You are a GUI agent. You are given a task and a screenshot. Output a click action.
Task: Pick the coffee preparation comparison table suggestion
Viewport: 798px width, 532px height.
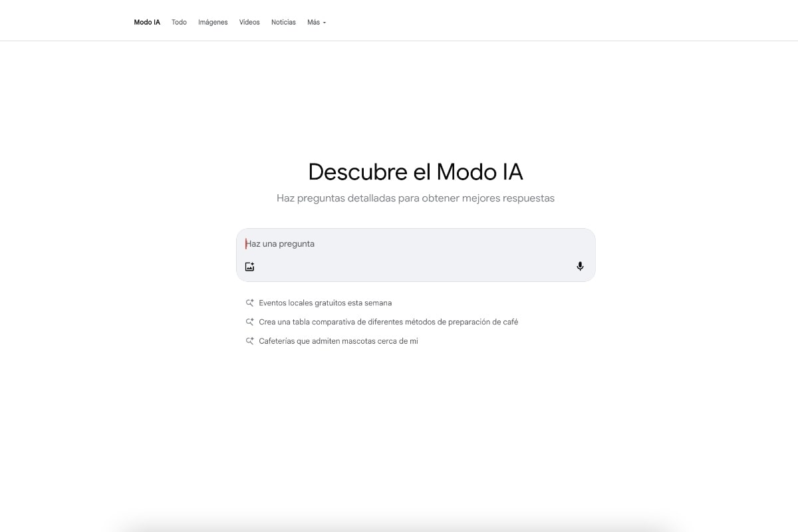click(x=388, y=322)
